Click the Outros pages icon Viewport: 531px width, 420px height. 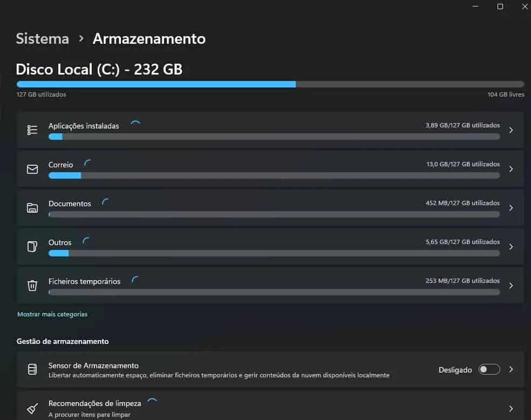pyautogui.click(x=32, y=247)
